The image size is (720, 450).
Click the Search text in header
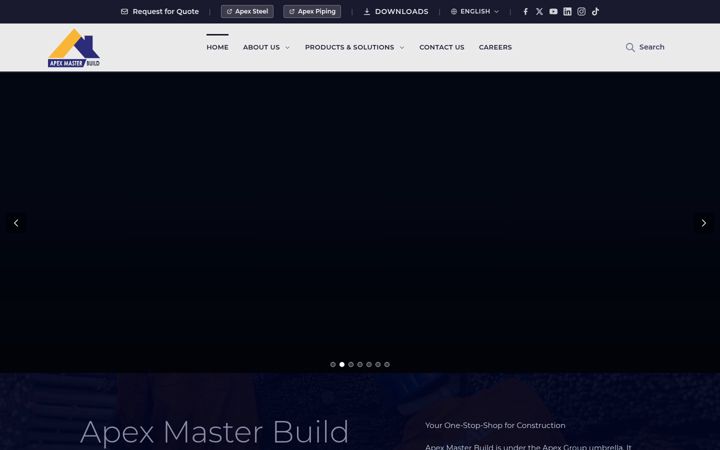click(x=652, y=47)
